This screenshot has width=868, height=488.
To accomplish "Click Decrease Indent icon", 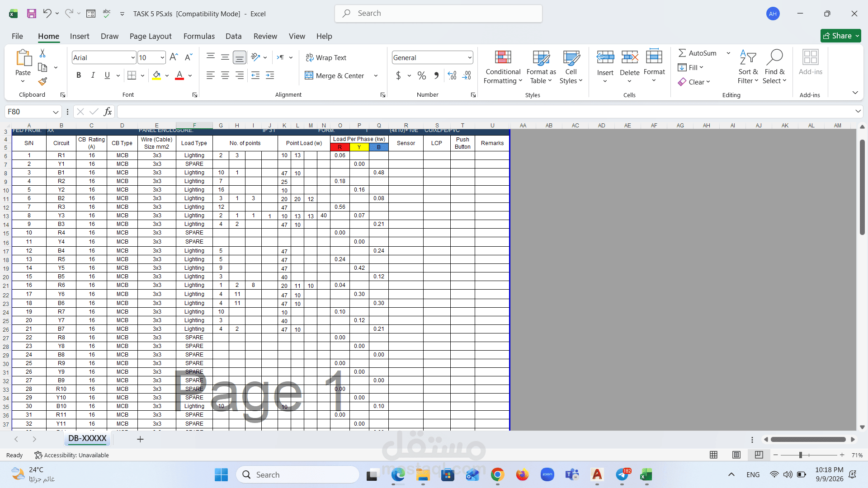I will pos(255,75).
